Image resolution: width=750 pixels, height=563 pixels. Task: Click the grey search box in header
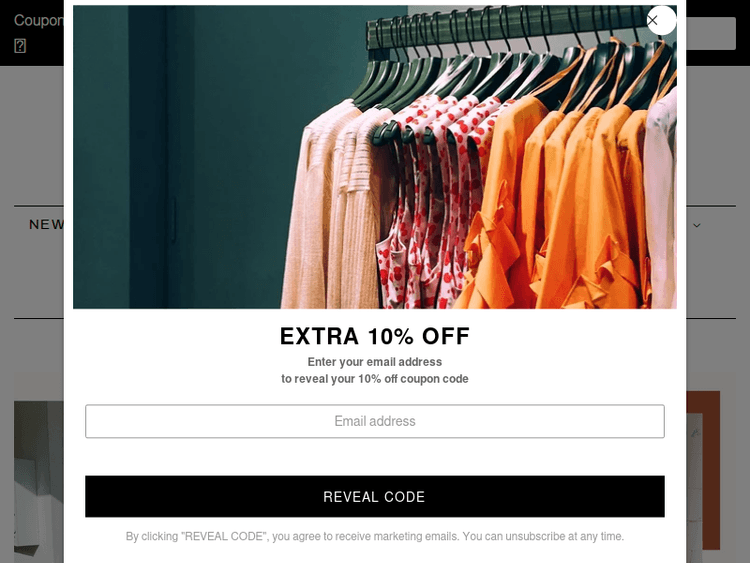coord(711,33)
